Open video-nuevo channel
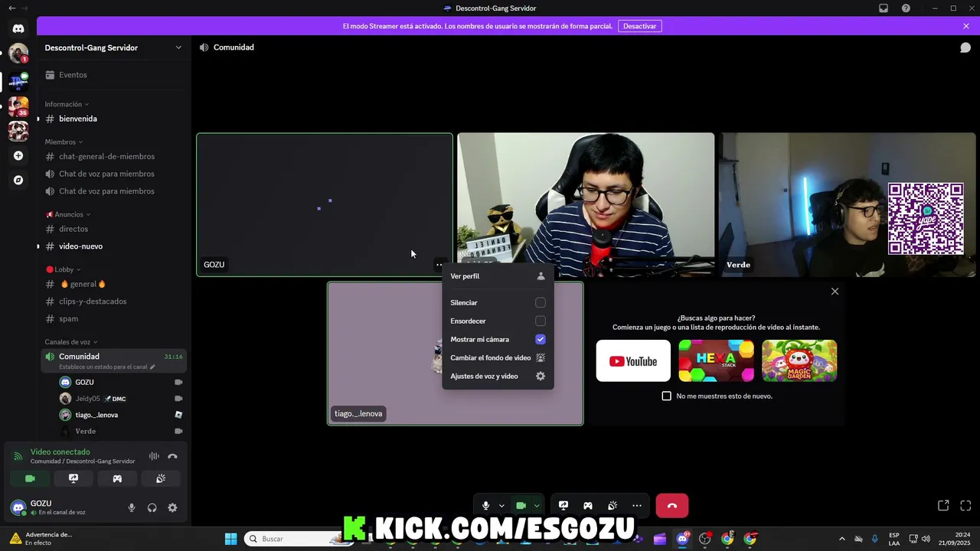980x551 pixels. tap(114, 246)
